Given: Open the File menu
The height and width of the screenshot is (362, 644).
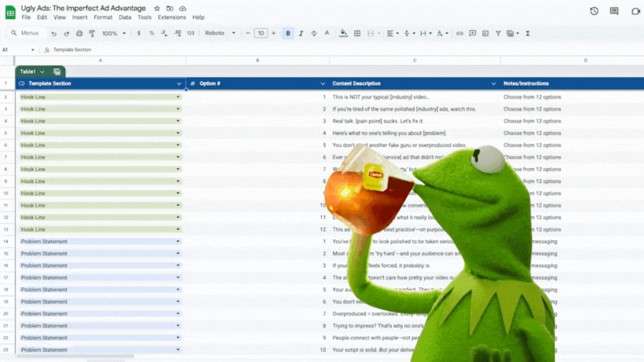Looking at the screenshot, I should point(26,17).
